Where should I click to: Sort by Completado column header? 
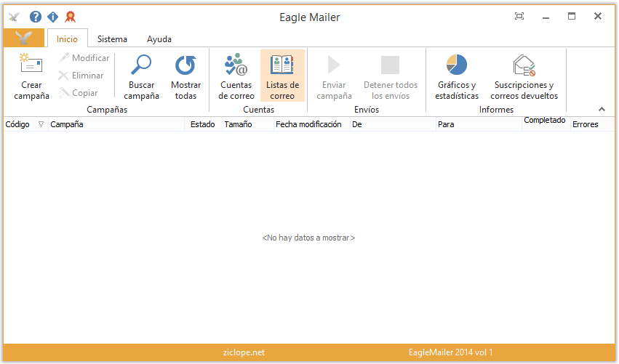[x=546, y=123]
